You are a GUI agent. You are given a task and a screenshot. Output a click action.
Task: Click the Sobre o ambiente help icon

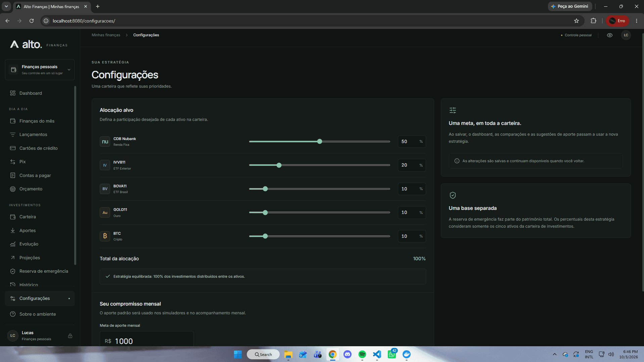13,314
